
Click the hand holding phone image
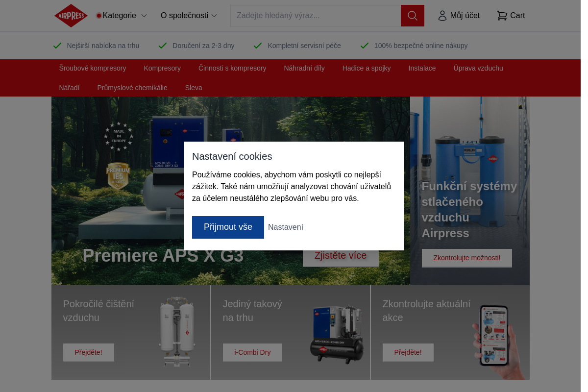[x=498, y=342]
